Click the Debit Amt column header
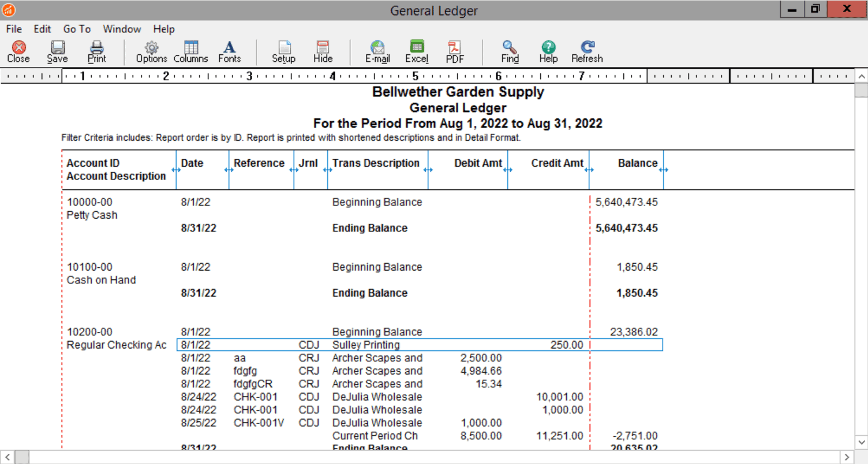The height and width of the screenshot is (464, 868). point(478,163)
